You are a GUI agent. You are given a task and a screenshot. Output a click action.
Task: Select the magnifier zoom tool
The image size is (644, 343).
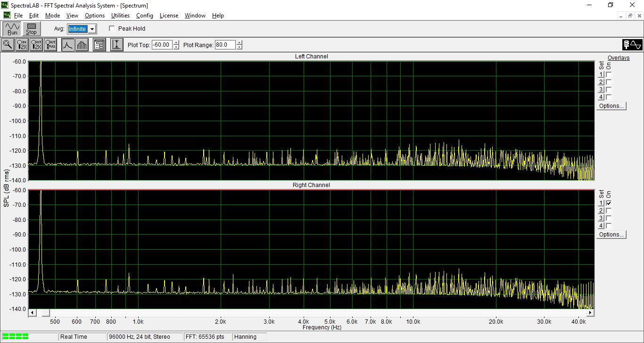pos(8,45)
